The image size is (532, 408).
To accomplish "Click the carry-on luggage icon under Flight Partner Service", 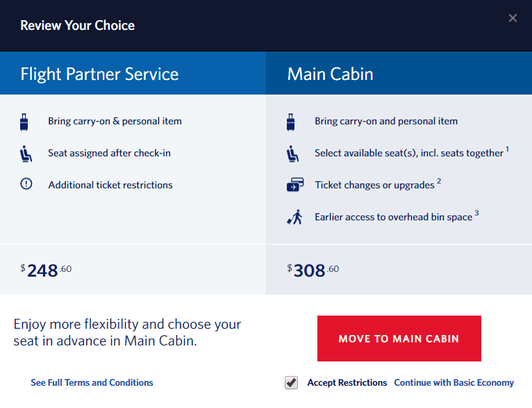I will tap(24, 122).
